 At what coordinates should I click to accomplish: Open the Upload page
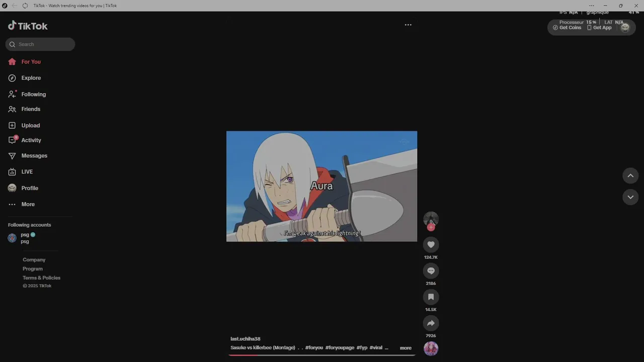click(30, 126)
